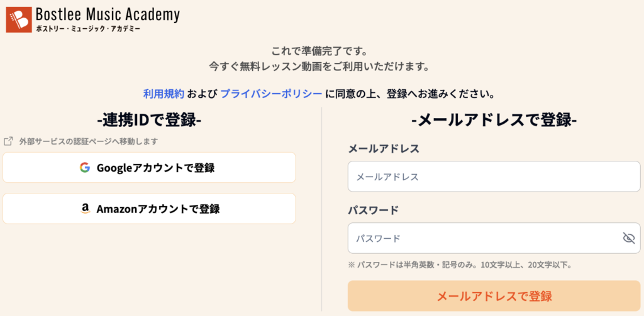Click the Amazon logo icon
This screenshot has height=316, width=644.
85,209
